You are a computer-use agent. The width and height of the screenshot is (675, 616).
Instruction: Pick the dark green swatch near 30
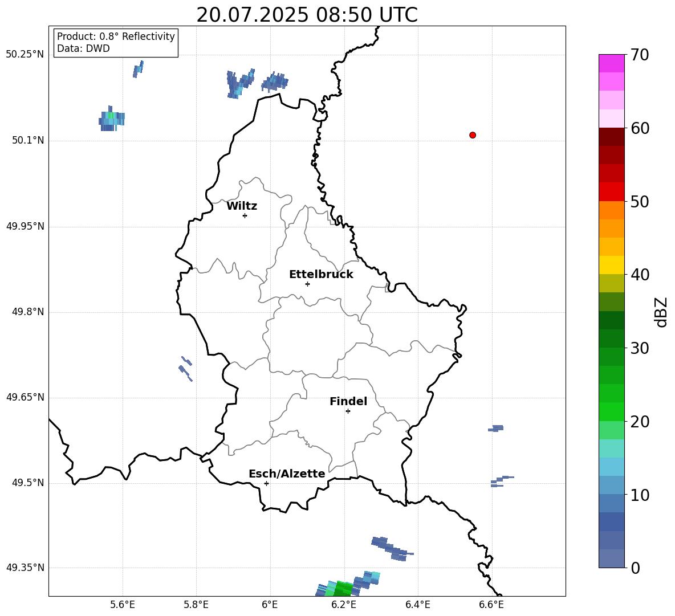point(611,338)
